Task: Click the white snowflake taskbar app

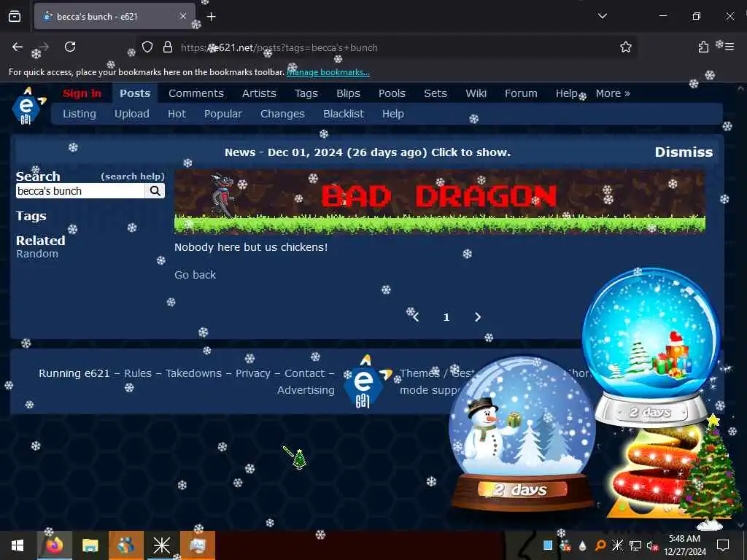Action: 161,545
